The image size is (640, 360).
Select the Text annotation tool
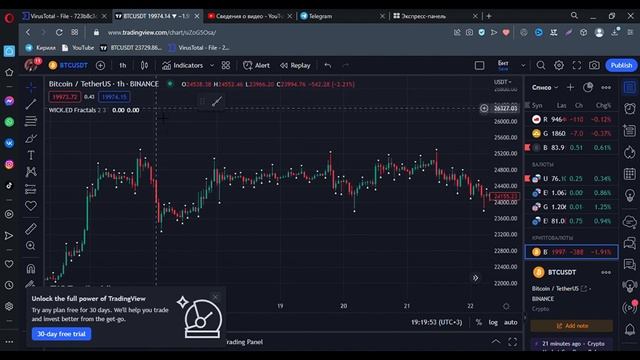click(31, 155)
